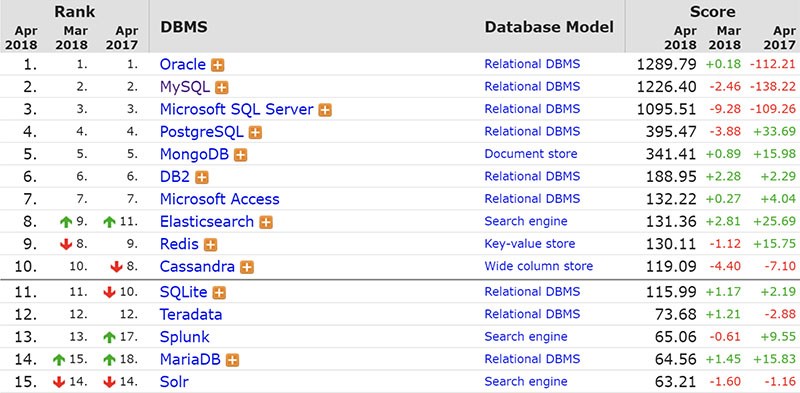Open the Splunk DBMS link

[184, 337]
